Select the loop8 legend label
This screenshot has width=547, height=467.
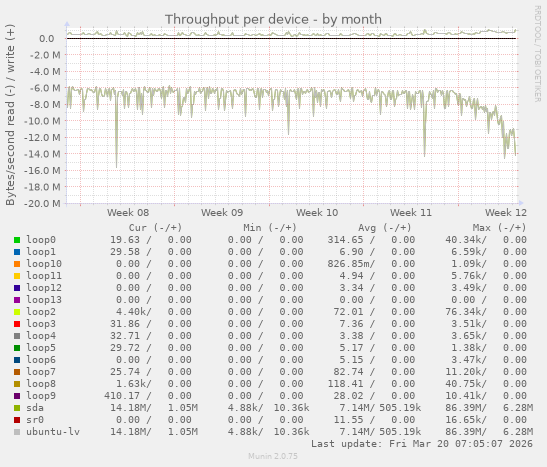coord(41,384)
